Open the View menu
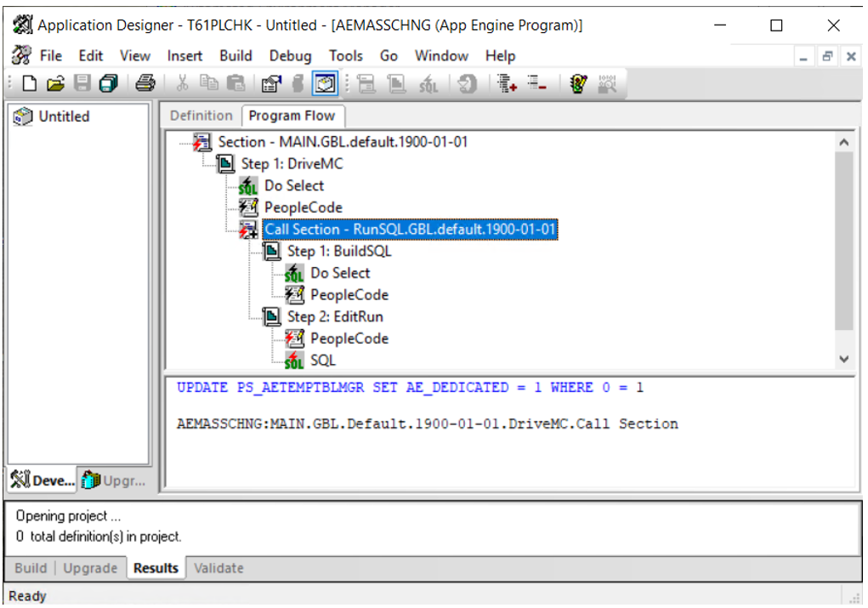 click(x=135, y=56)
